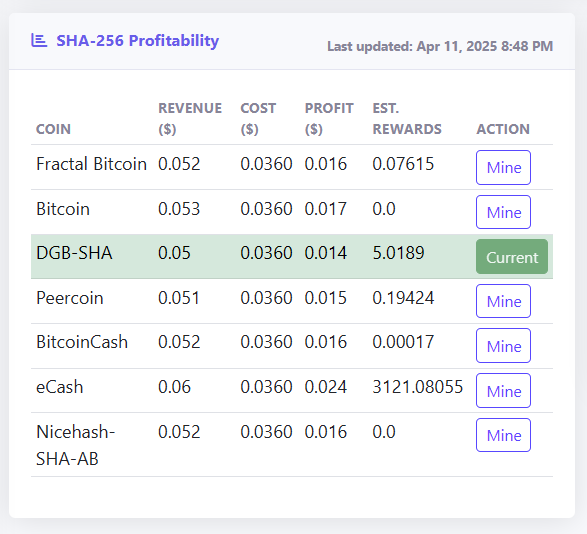Click the Last updated timestamp text
The width and height of the screenshot is (587, 534).
pos(440,46)
